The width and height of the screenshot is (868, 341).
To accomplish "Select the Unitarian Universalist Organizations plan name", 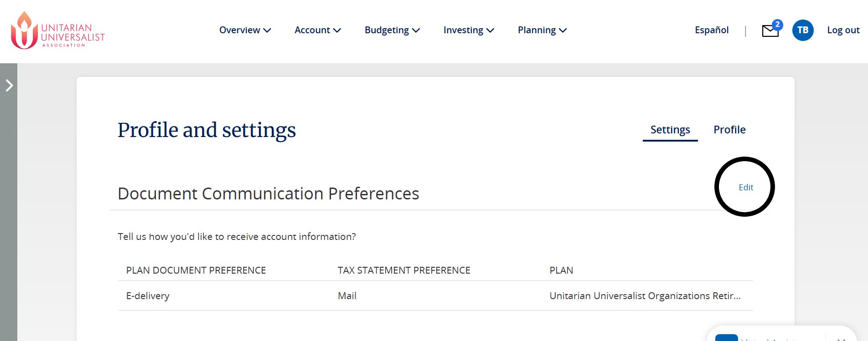I will click(x=645, y=296).
